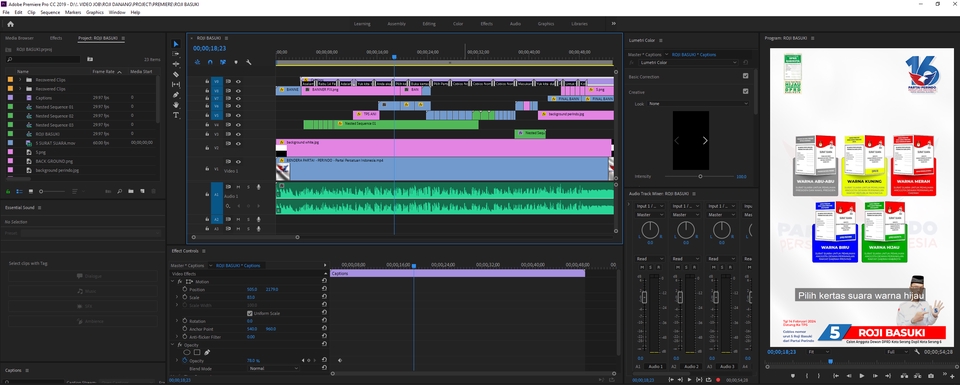Reset Position parameter in Effect Controls
The image size is (960, 385).
324,289
